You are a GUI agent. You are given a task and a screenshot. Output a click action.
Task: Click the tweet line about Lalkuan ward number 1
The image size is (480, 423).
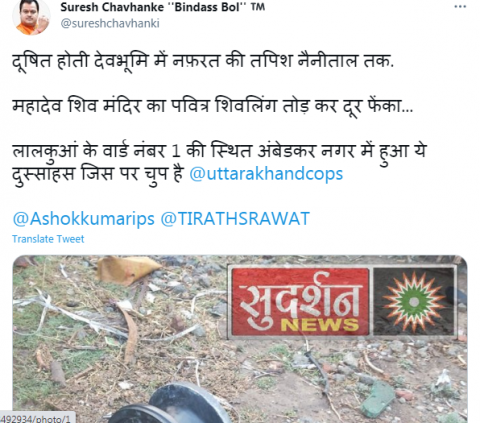(219, 151)
